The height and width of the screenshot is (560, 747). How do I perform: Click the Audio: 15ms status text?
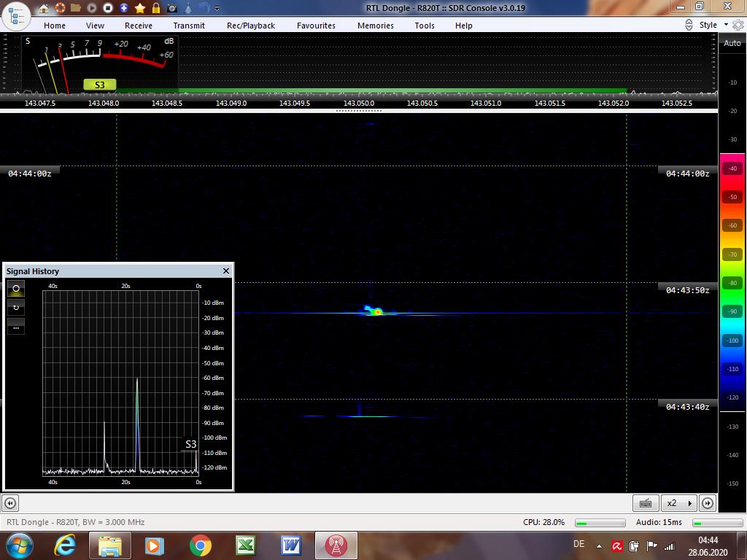coord(659,522)
